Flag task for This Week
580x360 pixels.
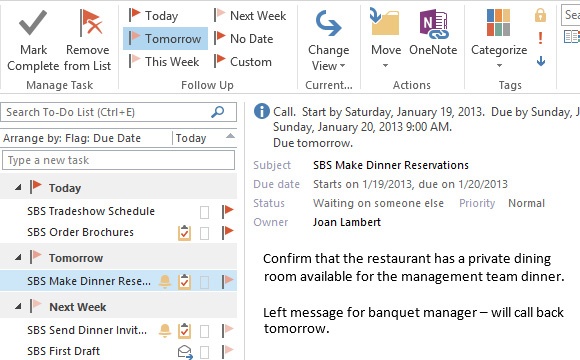[164, 61]
